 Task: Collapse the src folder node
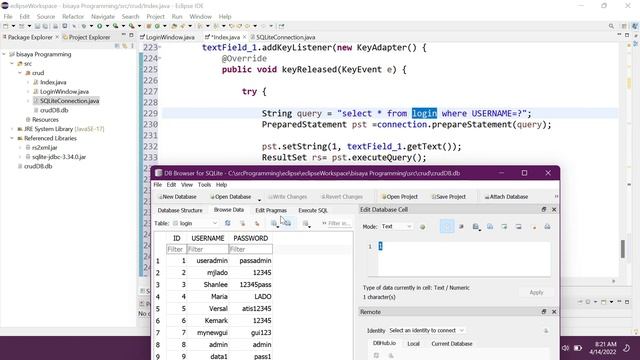tap(12, 64)
